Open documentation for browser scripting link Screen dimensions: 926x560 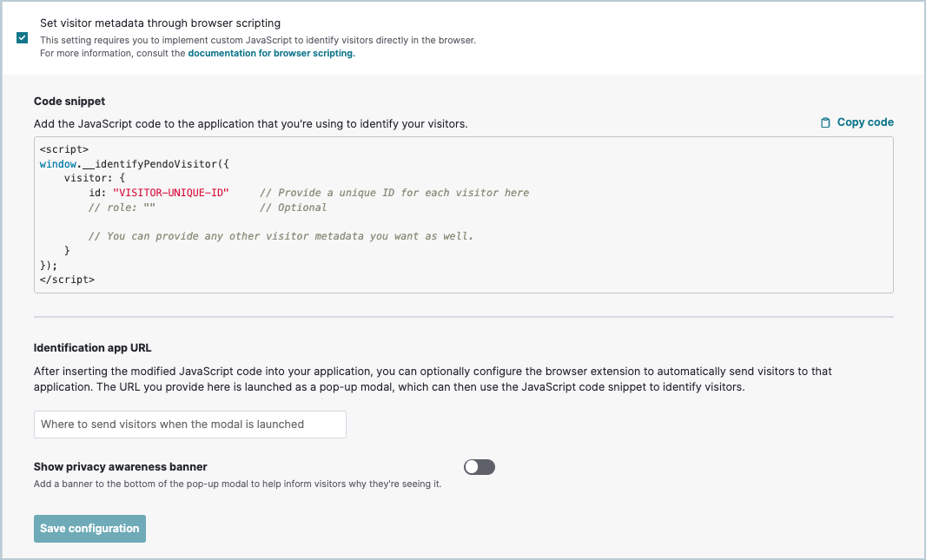click(271, 53)
